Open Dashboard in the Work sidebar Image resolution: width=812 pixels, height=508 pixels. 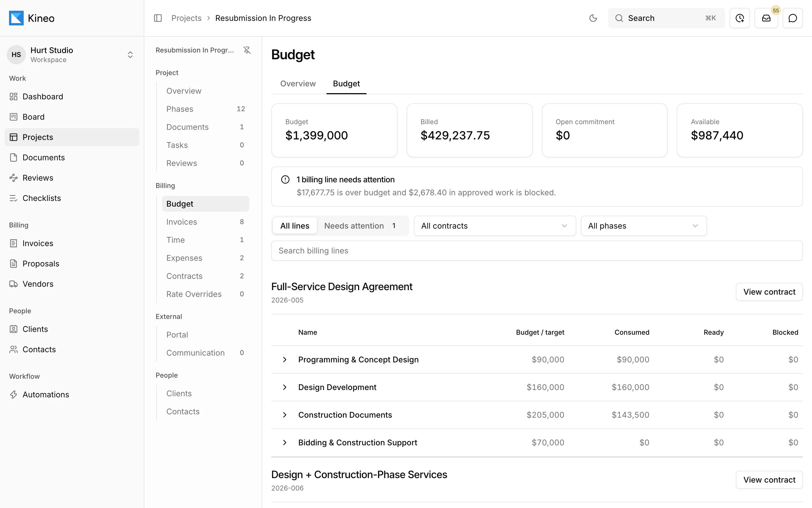click(72, 97)
